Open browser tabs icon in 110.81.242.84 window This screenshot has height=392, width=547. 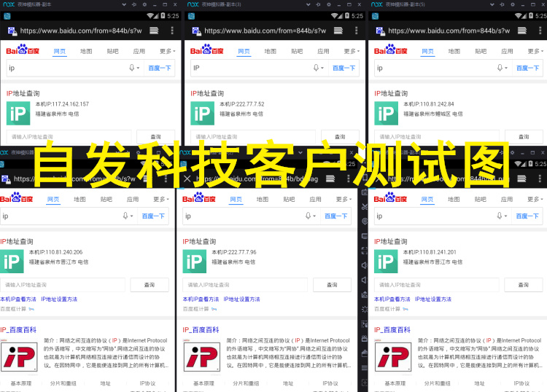522,31
